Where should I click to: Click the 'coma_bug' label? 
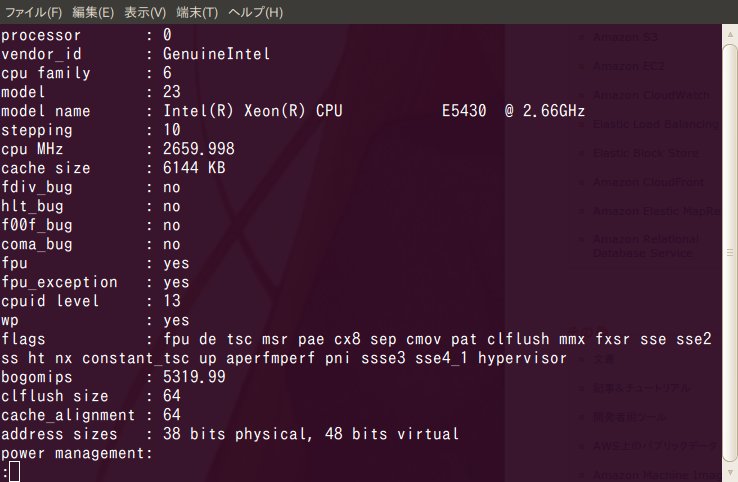click(37, 244)
